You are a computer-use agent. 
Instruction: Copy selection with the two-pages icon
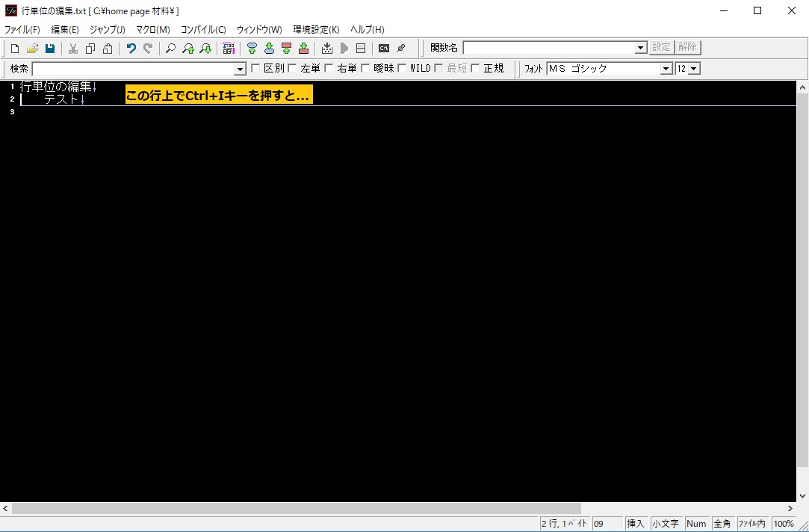90,49
